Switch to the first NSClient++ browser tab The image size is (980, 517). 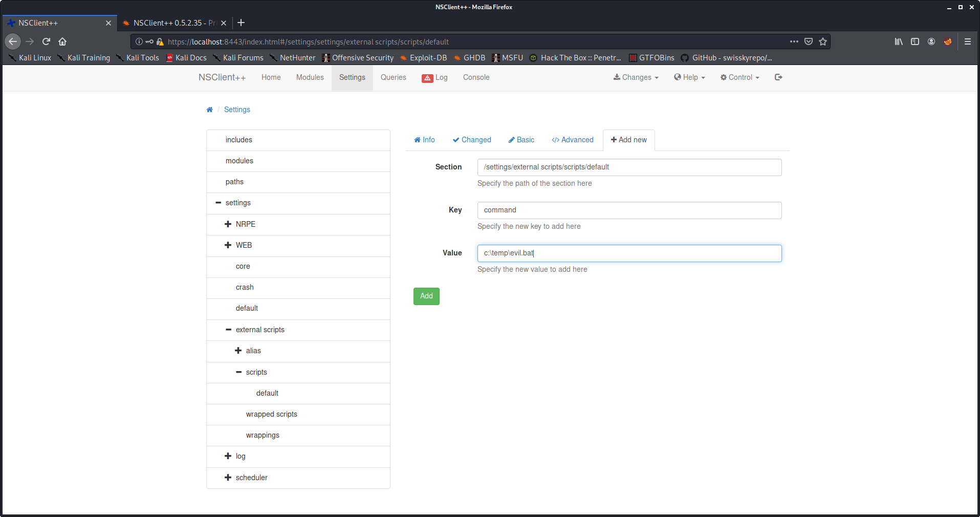[x=59, y=23]
